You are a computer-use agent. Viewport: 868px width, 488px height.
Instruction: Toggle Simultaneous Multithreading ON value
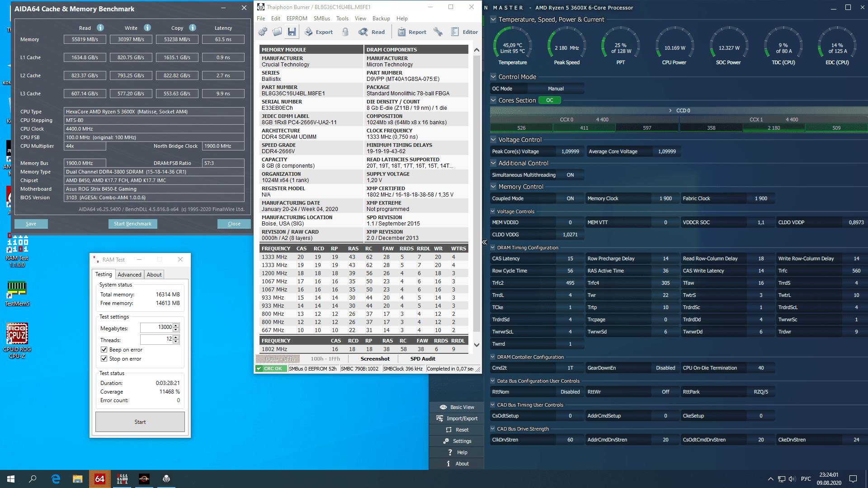click(570, 175)
